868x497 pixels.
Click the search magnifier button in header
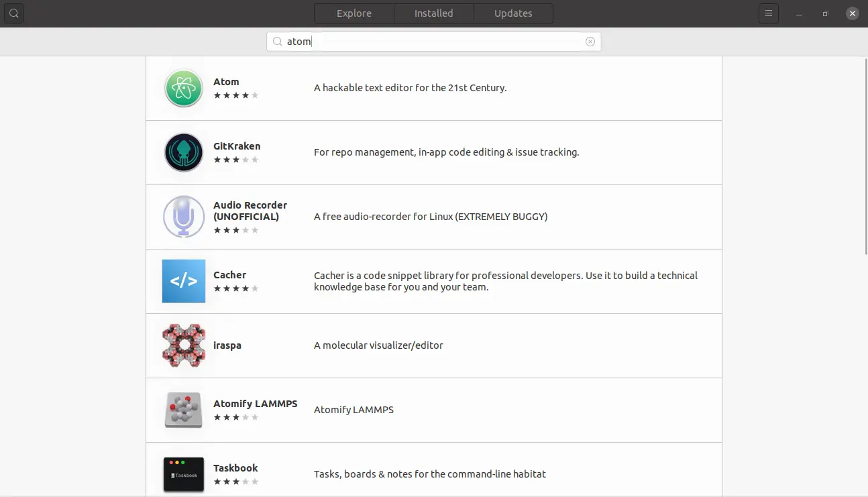click(x=13, y=13)
